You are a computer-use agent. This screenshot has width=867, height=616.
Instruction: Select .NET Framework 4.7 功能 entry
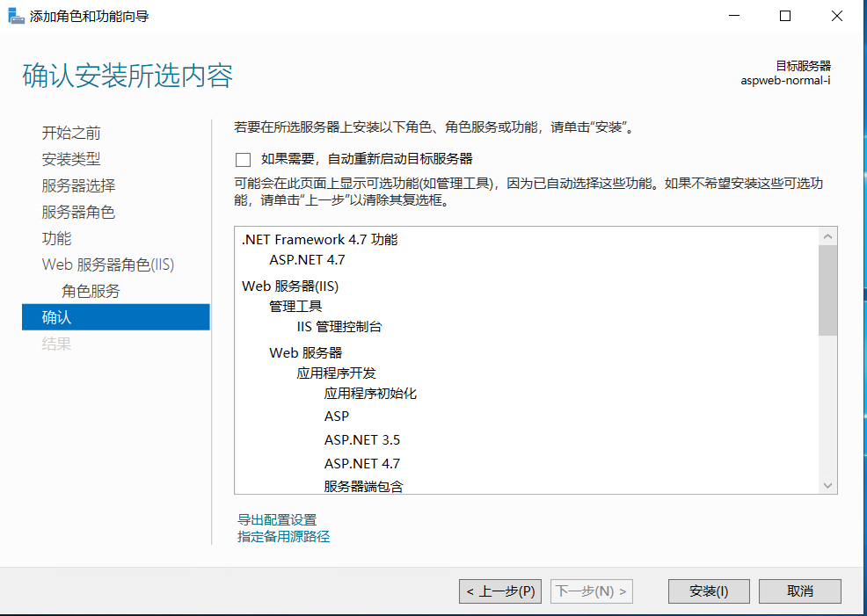click(319, 240)
